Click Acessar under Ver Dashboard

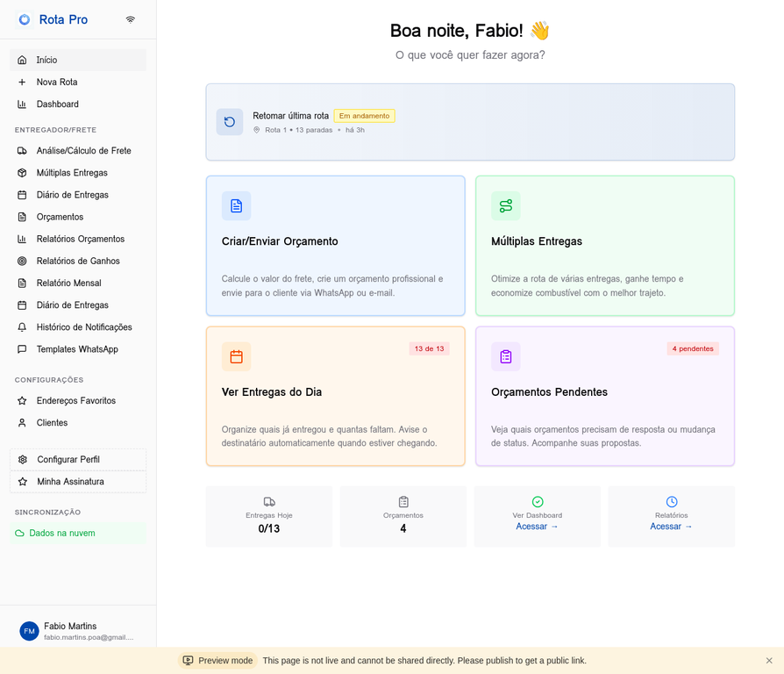coord(537,526)
